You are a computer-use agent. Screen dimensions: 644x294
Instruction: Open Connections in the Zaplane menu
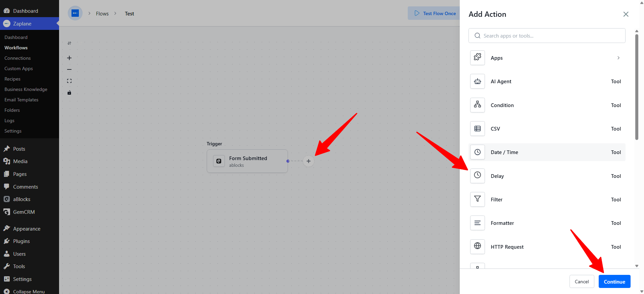(17, 58)
